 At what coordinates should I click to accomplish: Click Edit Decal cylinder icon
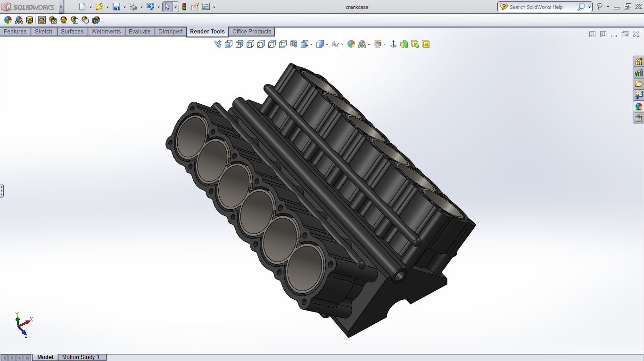click(x=30, y=20)
